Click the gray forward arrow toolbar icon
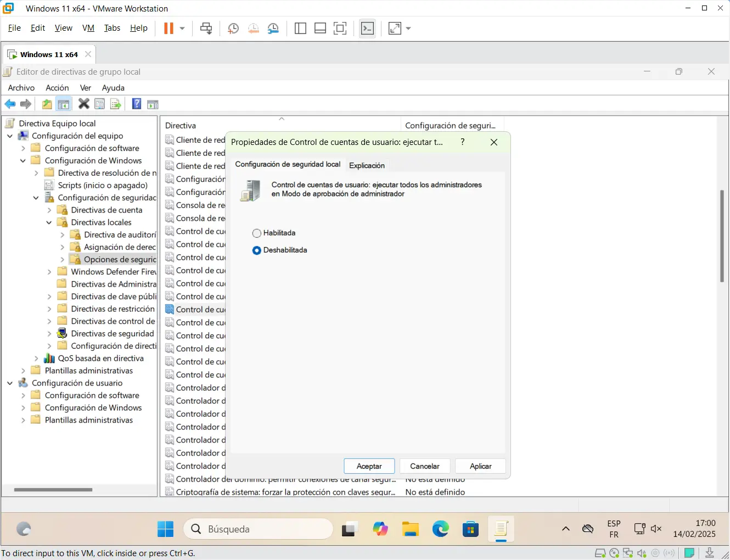730x560 pixels. [x=26, y=104]
